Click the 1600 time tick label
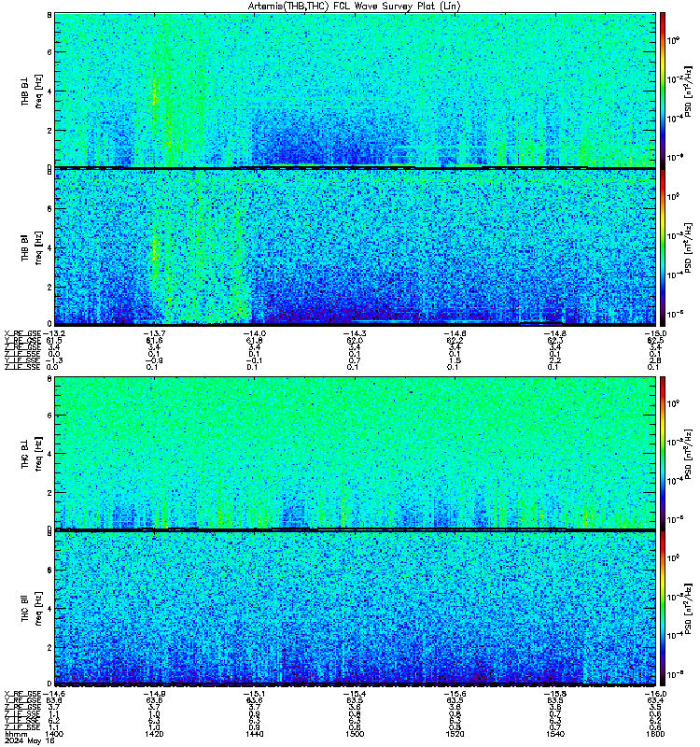Image resolution: width=700 pixels, height=747 pixels. tap(655, 734)
